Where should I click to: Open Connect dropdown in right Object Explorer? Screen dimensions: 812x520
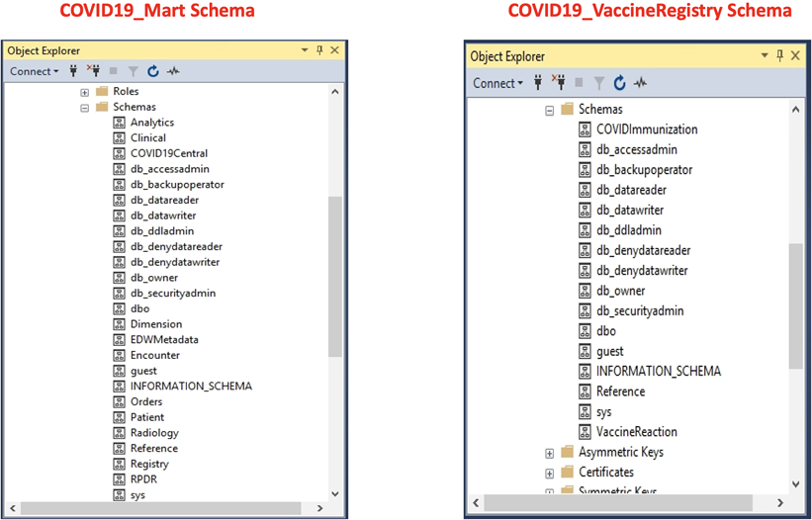coord(497,83)
